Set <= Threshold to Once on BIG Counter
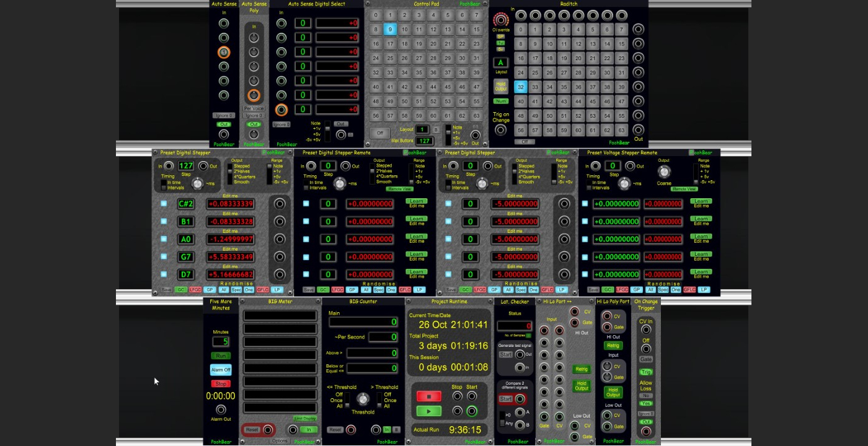This screenshot has width=868, height=446. tap(347, 401)
